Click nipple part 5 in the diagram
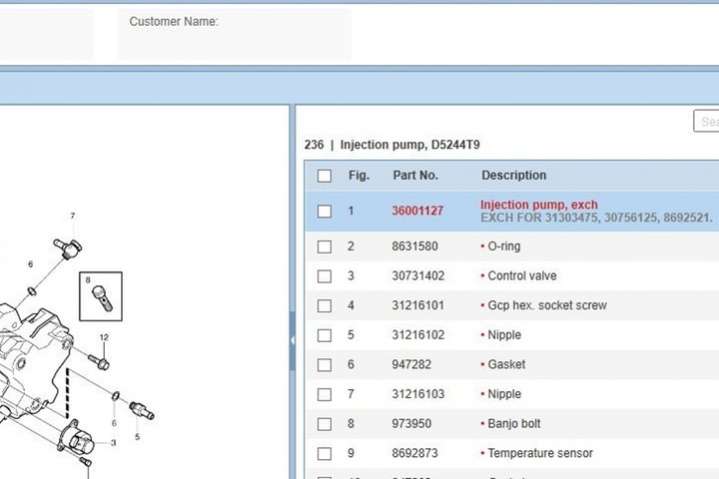The width and height of the screenshot is (719, 479). pyautogui.click(x=141, y=410)
